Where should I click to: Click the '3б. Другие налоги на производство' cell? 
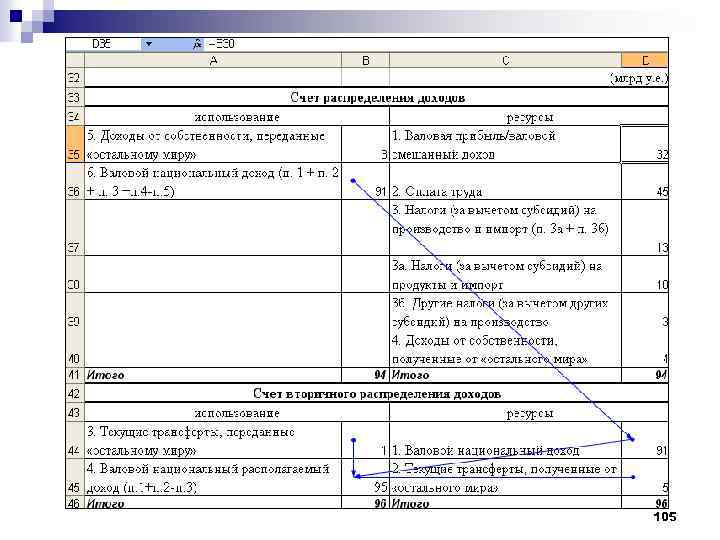tap(505, 312)
